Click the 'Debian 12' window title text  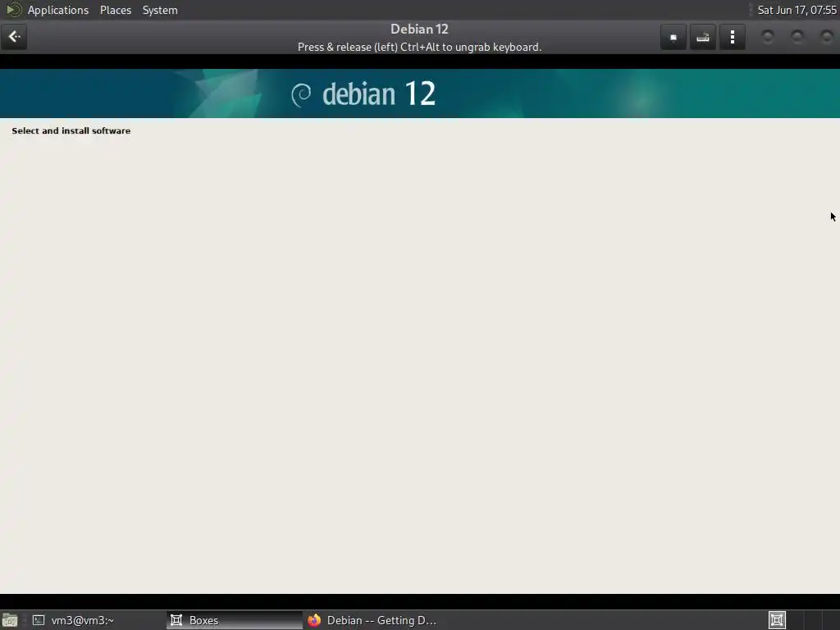point(419,29)
